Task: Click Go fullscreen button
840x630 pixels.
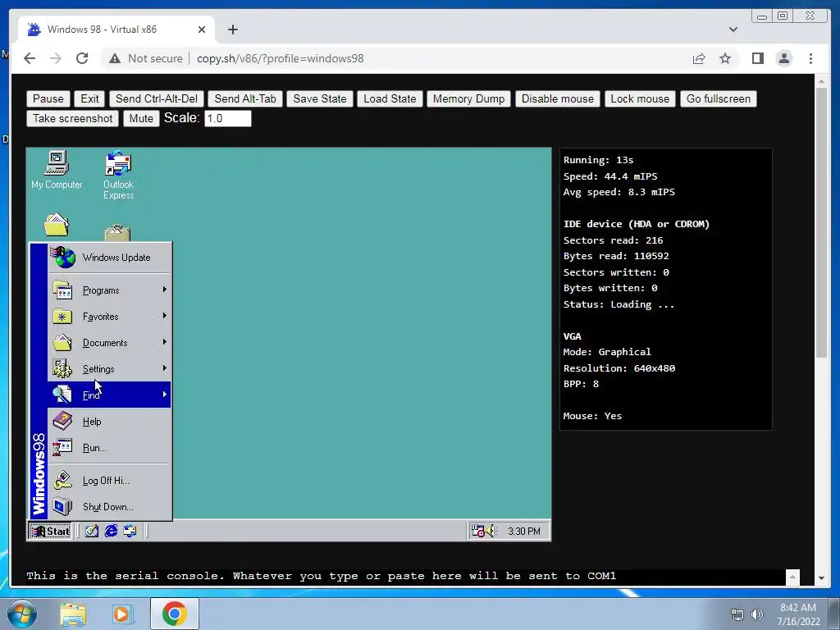Action: click(x=719, y=98)
